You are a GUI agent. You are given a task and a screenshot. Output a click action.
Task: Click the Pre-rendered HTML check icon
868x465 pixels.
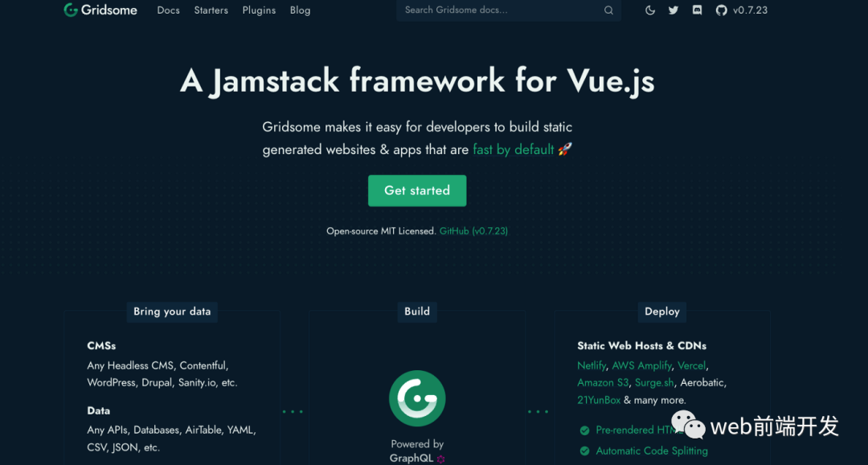point(584,430)
